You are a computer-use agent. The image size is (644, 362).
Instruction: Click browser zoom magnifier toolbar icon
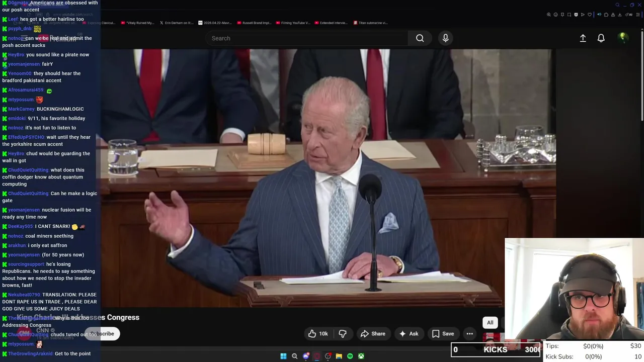point(549,15)
